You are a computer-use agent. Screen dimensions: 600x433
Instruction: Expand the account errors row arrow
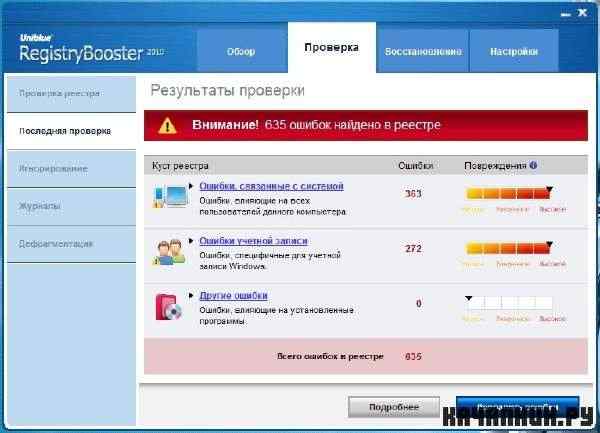click(191, 241)
